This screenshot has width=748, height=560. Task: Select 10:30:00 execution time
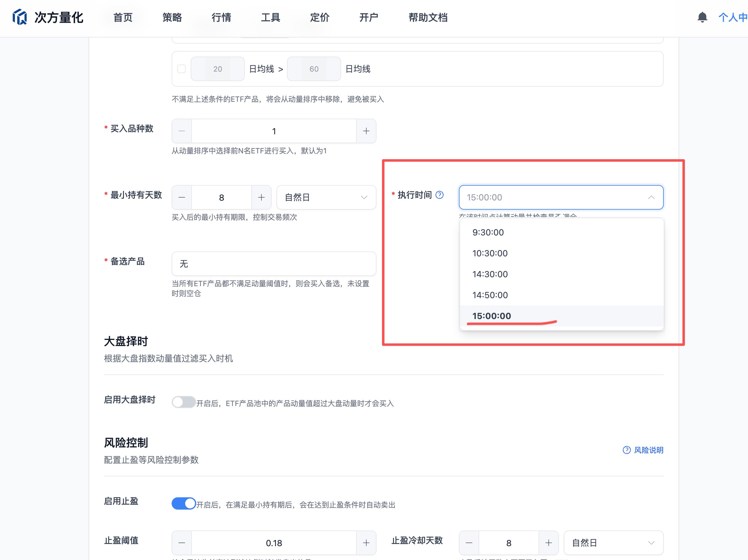pos(562,254)
